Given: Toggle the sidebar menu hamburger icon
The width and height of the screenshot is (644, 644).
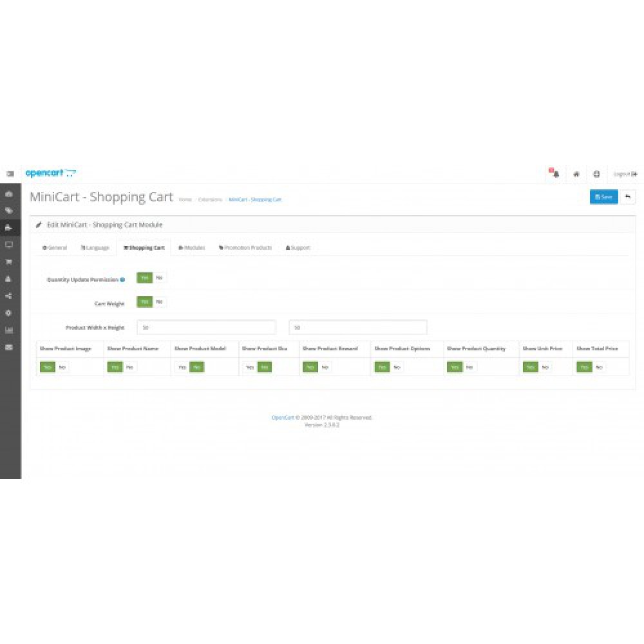Looking at the screenshot, I should [10, 174].
